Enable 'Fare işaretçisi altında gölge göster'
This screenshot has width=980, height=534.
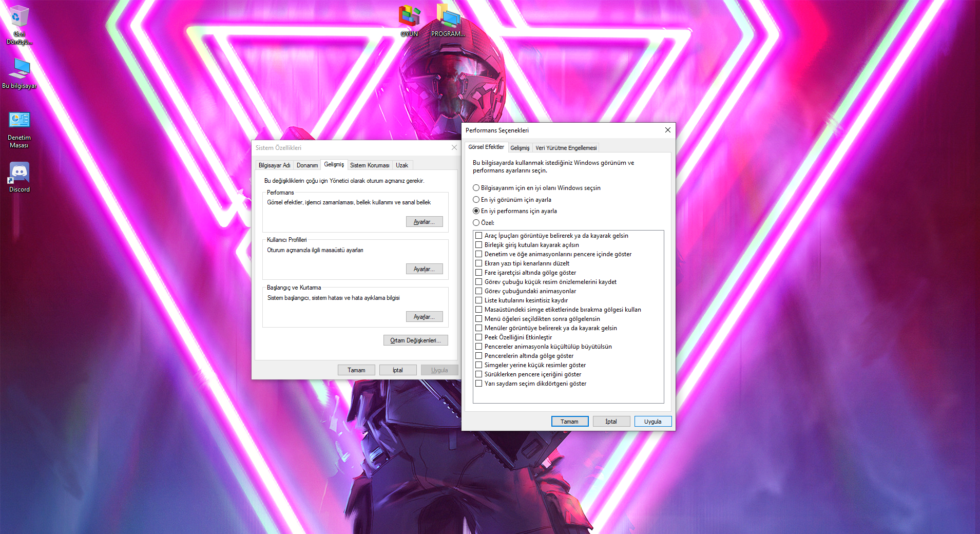coord(478,273)
